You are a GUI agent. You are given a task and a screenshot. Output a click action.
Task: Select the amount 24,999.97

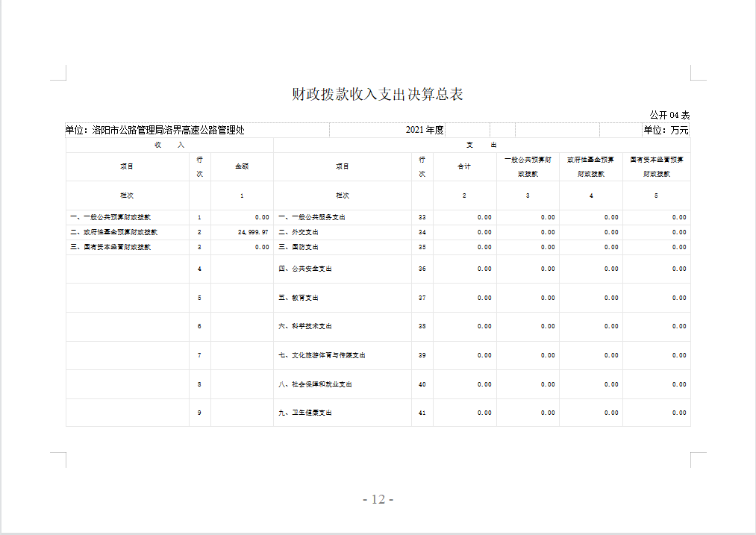point(253,232)
